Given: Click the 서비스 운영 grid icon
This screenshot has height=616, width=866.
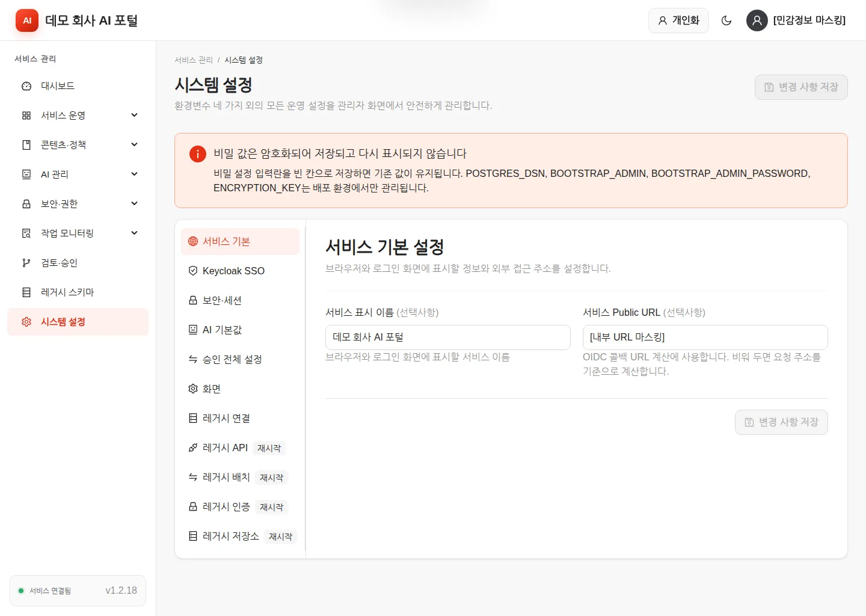Looking at the screenshot, I should pyautogui.click(x=26, y=115).
